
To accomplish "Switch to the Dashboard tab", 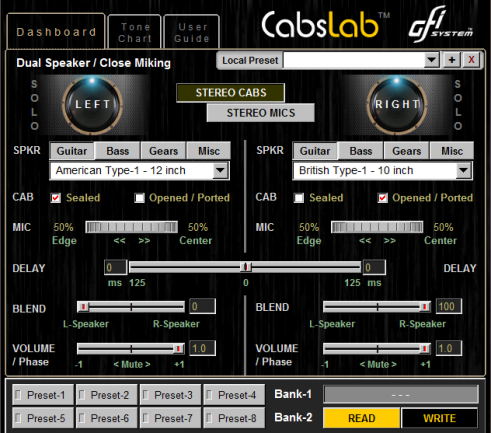I will [56, 32].
